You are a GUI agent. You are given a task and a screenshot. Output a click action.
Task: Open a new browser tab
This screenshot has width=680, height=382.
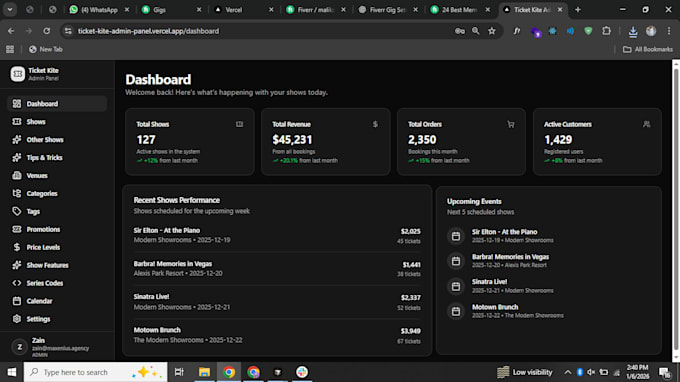pos(578,10)
